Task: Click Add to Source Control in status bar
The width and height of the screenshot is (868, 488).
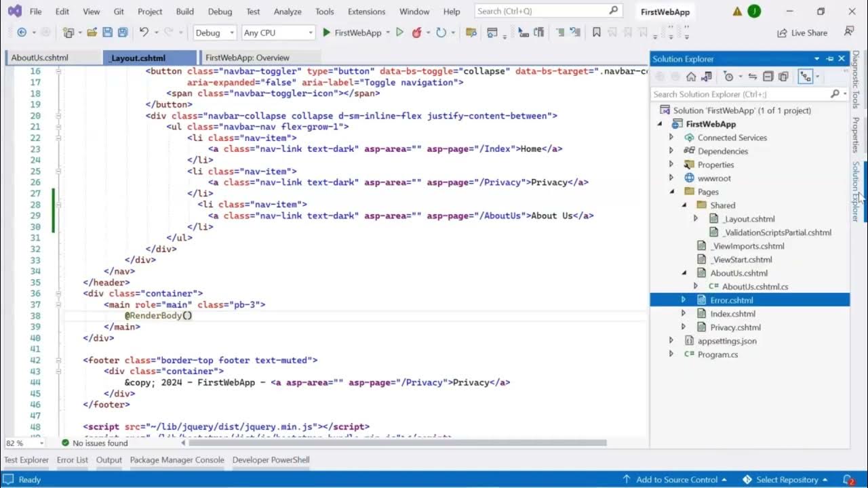Action: point(675,479)
